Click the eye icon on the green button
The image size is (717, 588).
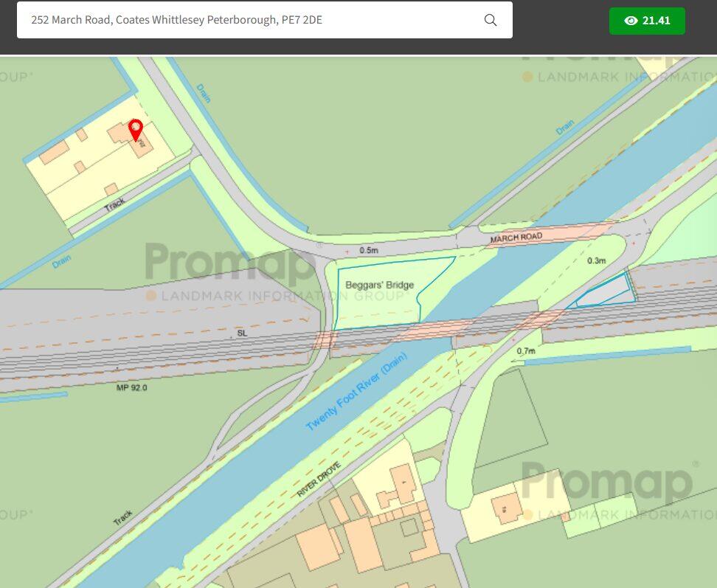pyautogui.click(x=631, y=21)
